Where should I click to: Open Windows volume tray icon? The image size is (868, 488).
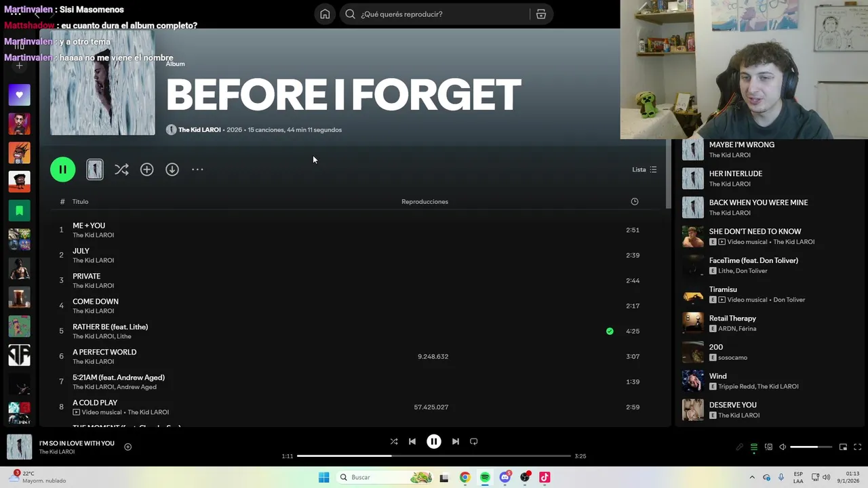826,477
